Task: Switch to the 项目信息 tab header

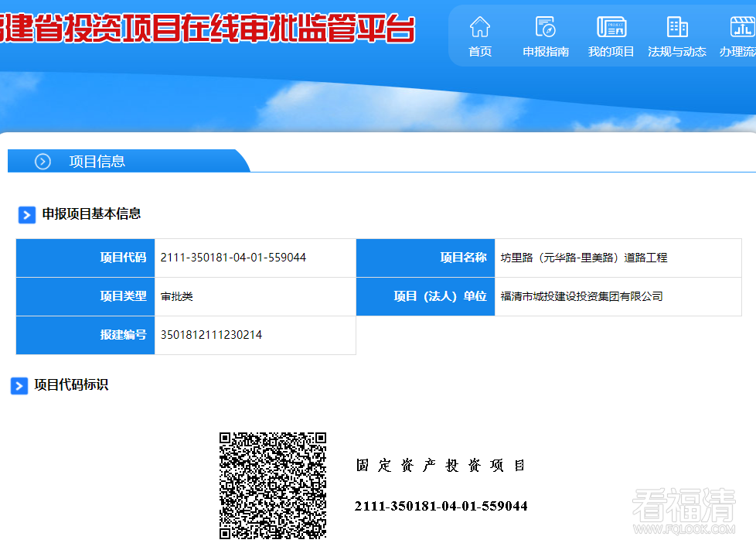Action: coord(97,161)
